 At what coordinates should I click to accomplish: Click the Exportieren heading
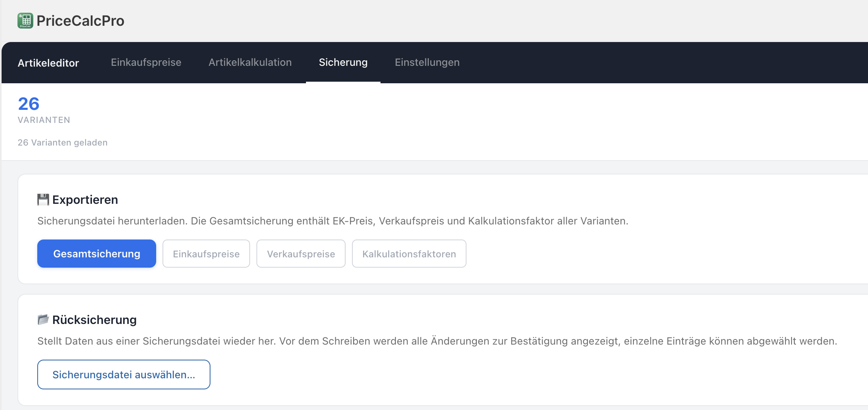[x=85, y=199]
